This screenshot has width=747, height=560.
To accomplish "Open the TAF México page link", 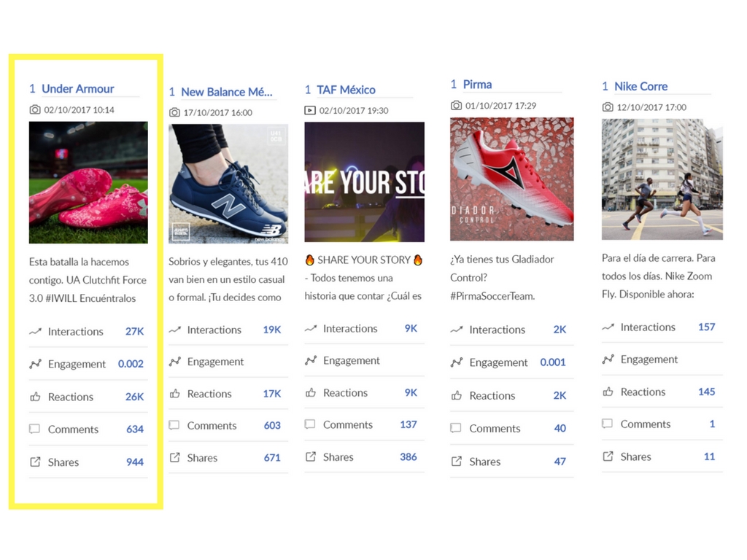I will [346, 90].
